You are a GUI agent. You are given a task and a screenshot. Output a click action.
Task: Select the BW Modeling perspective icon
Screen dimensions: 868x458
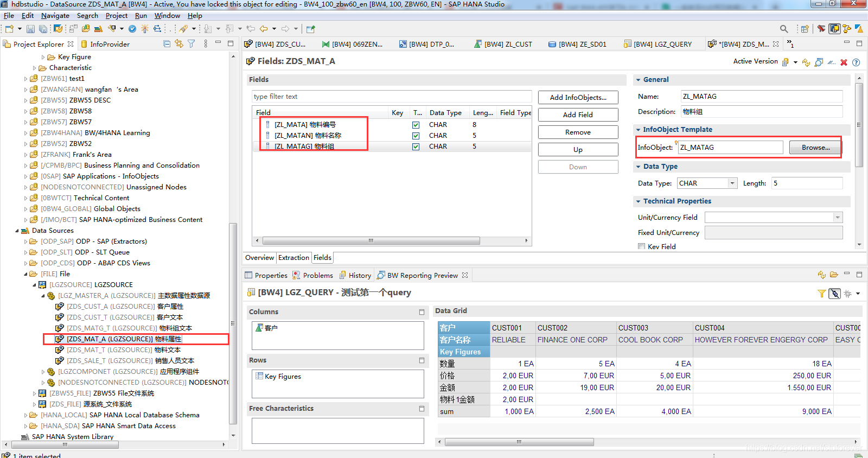pyautogui.click(x=834, y=29)
